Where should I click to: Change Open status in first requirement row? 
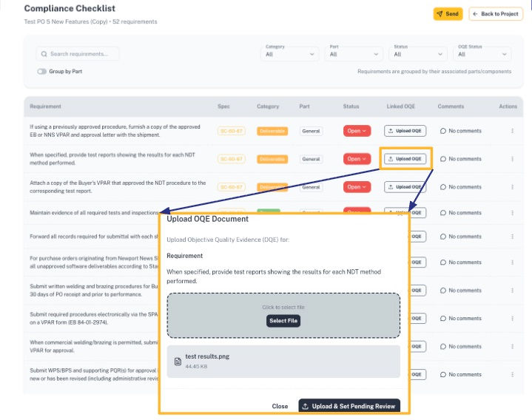[357, 131]
